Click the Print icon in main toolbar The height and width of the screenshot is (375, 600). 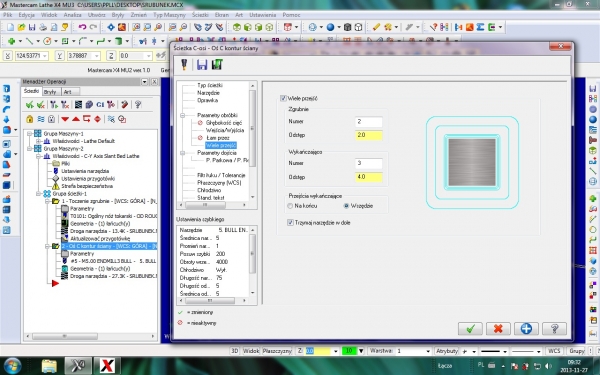coord(43,27)
